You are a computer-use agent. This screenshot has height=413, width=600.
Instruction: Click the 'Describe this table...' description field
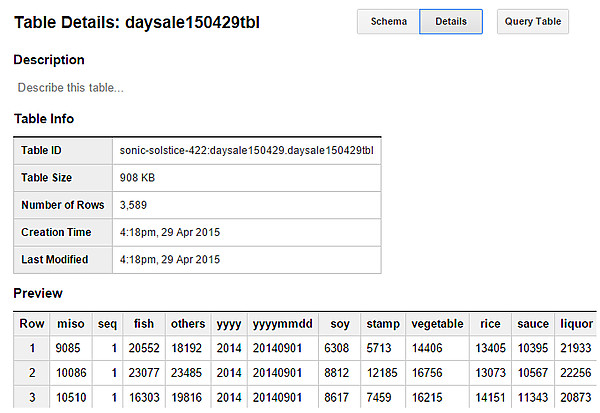(x=71, y=87)
